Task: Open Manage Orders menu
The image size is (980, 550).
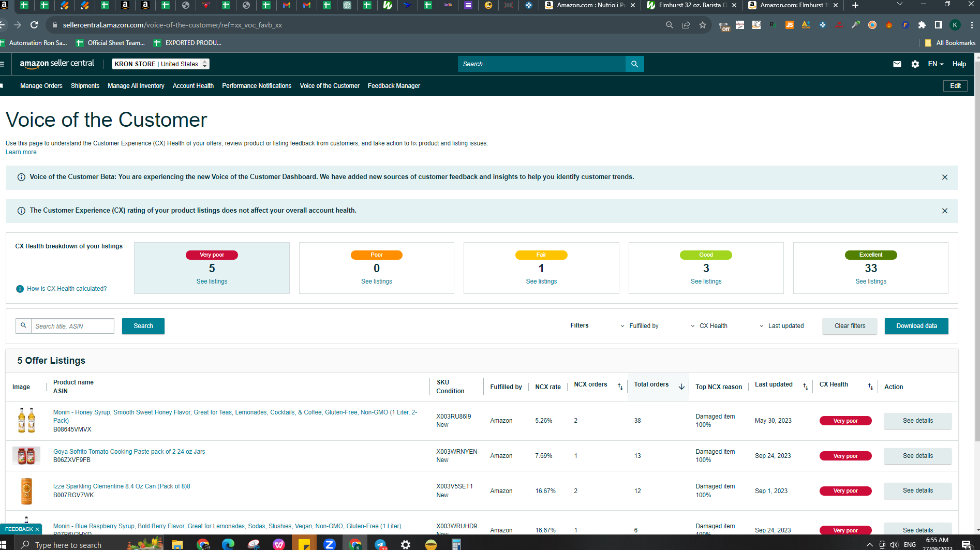Action: coord(41,86)
